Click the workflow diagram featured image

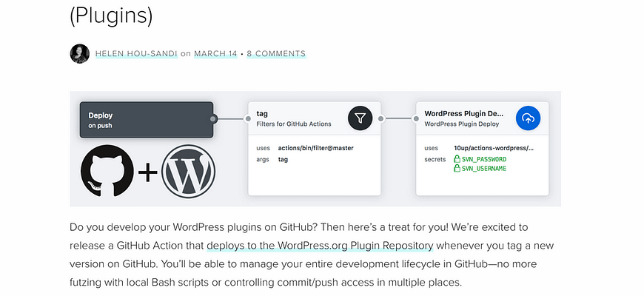click(x=315, y=149)
